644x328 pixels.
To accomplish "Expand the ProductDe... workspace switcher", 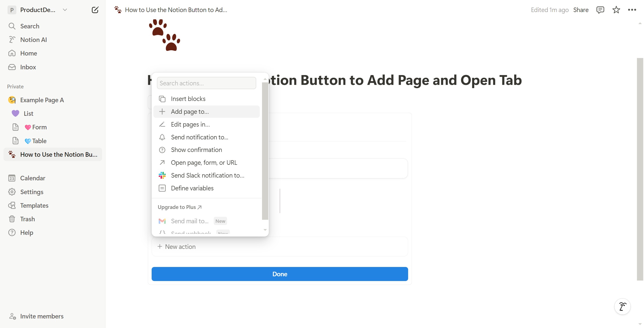I will (x=38, y=10).
